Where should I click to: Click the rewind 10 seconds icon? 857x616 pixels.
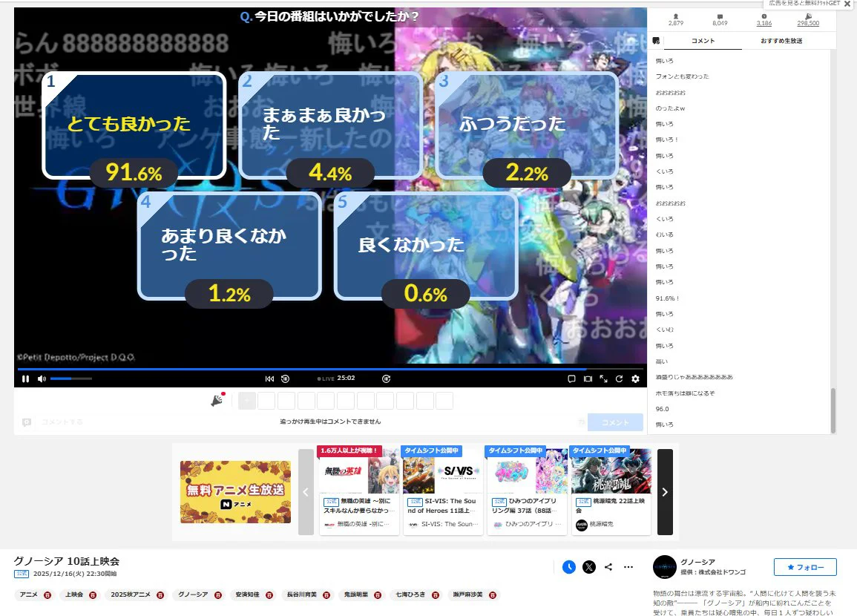[x=285, y=379]
